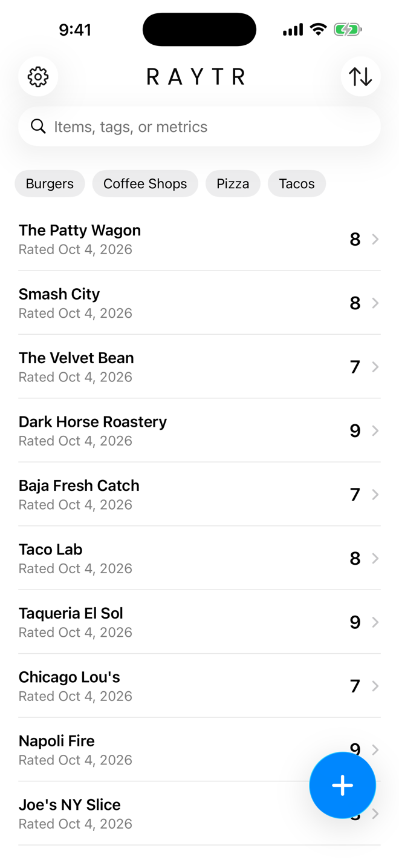Tap the blue plus add button
Viewport: 399px width, 868px height.
[342, 785]
